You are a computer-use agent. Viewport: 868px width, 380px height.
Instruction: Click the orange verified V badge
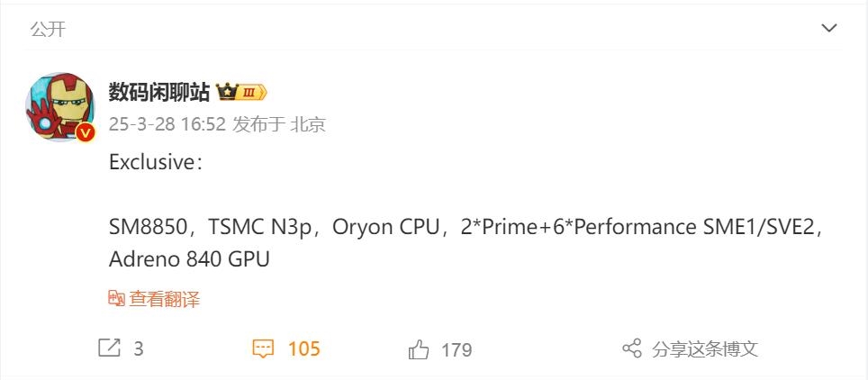pos(86,133)
